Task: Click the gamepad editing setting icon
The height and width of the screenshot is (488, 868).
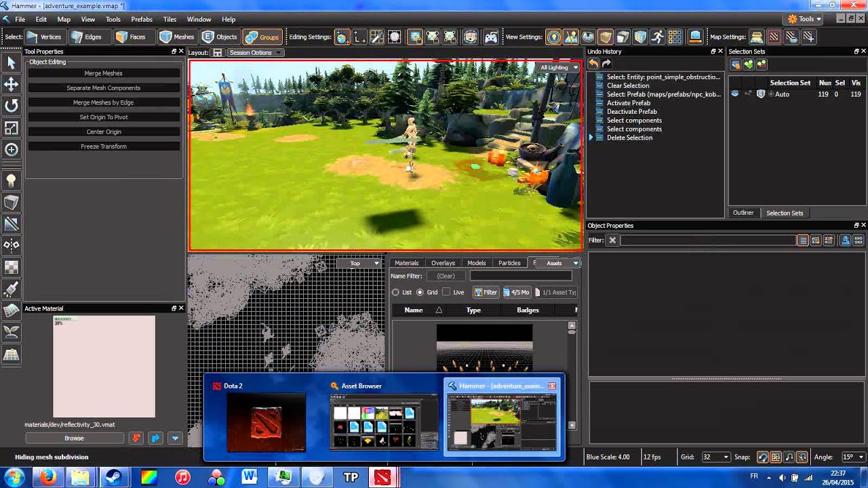Action: 491,37
